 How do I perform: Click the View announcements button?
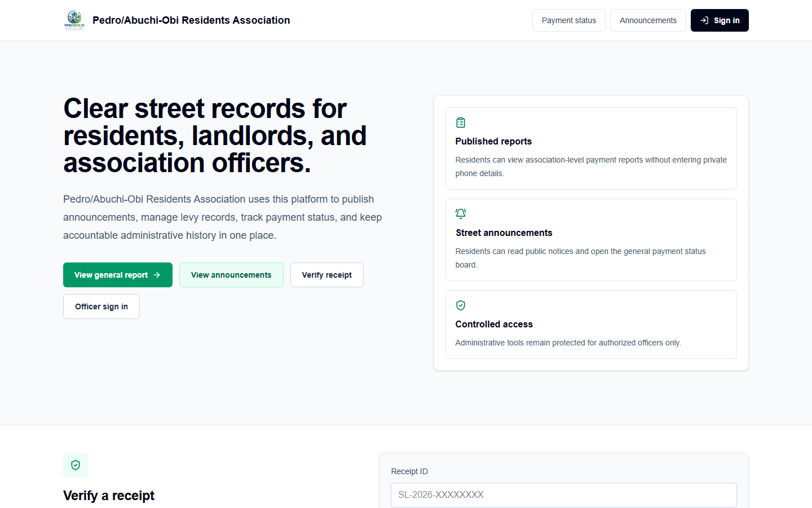(231, 275)
